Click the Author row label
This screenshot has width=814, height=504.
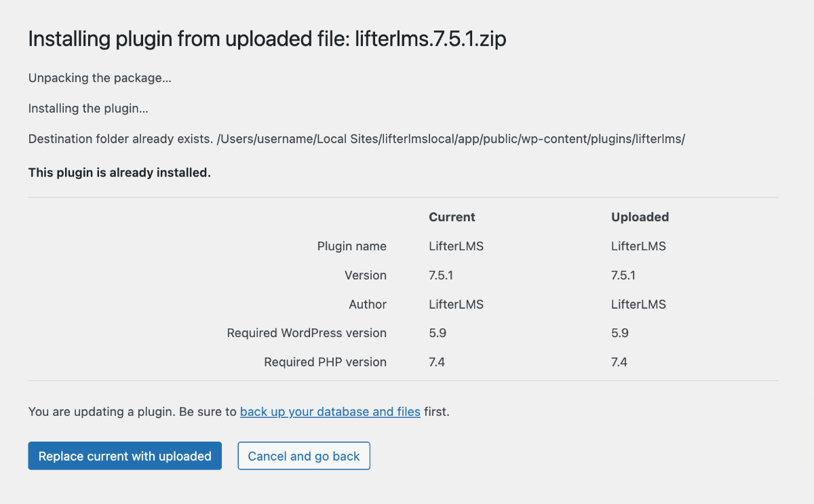[x=368, y=305]
